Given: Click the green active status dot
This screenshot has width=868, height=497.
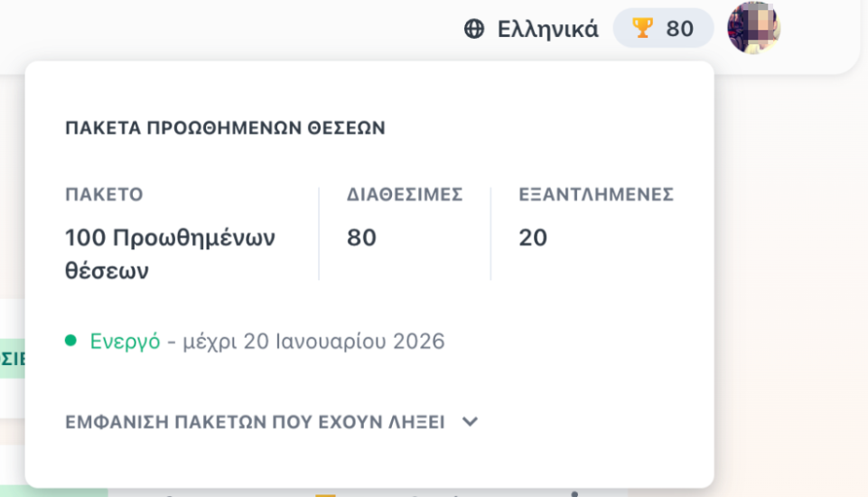Looking at the screenshot, I should pos(70,340).
